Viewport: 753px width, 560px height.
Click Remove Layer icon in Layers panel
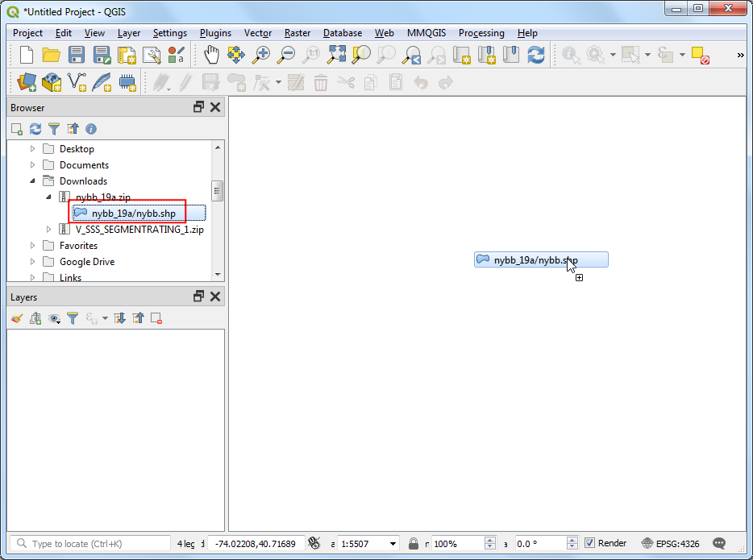pyautogui.click(x=156, y=318)
